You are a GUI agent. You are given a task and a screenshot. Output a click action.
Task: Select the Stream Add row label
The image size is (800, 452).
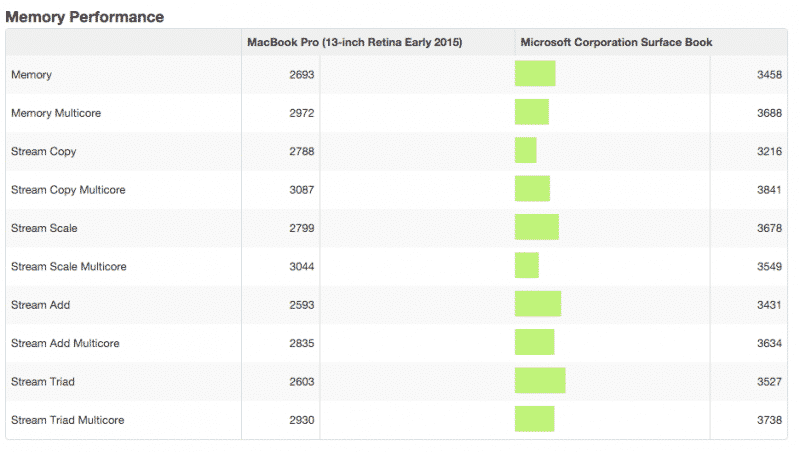[40, 305]
